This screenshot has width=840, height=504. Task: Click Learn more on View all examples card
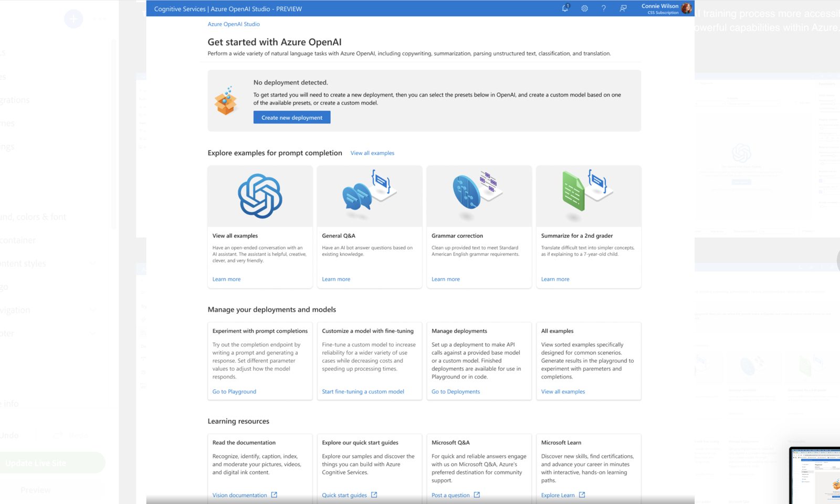point(226,279)
